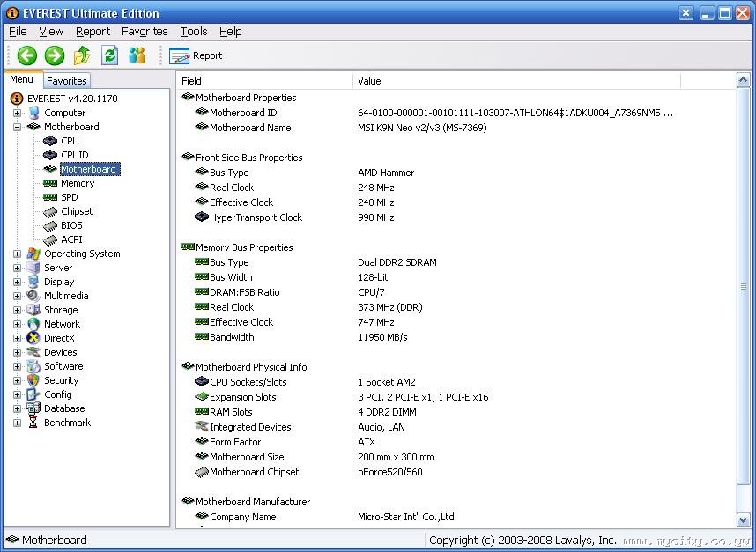Select the DRAM:FSB Ratio row
This screenshot has width=756, height=552.
(456, 292)
